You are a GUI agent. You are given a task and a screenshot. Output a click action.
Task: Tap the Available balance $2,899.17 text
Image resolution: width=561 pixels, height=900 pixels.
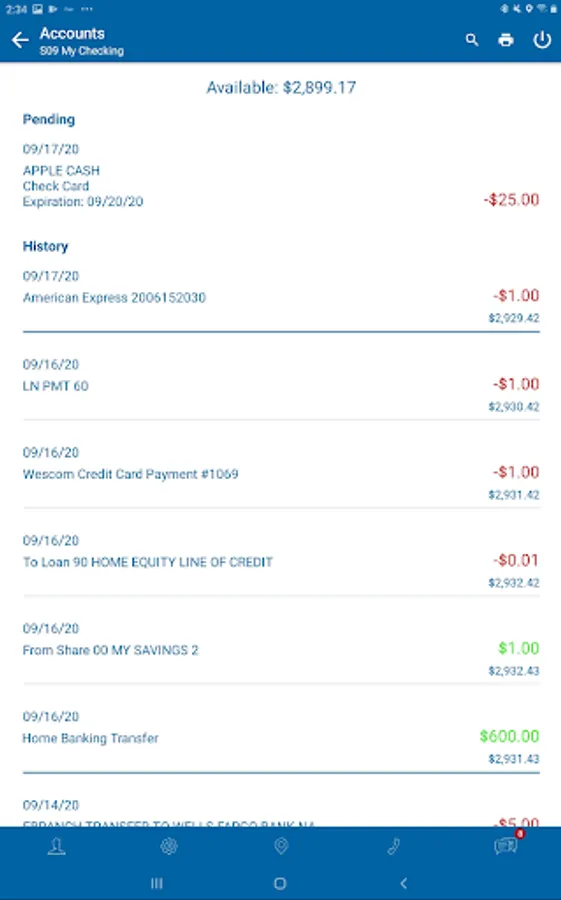coord(281,88)
